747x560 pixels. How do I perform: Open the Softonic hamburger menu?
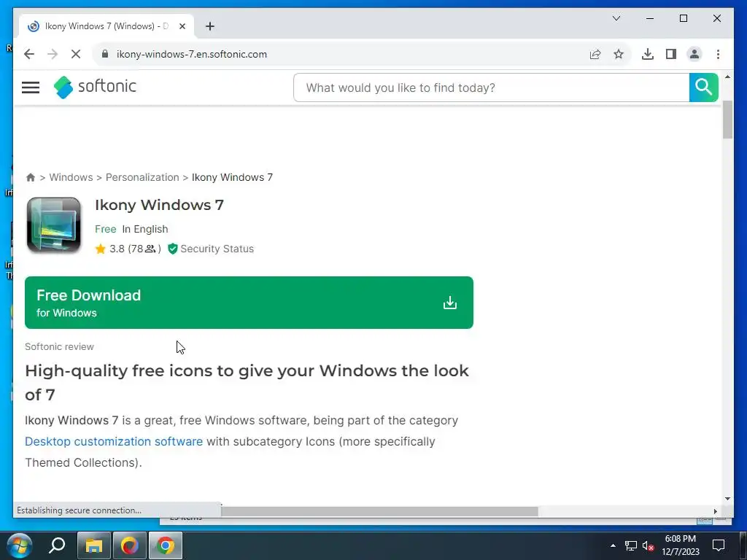pyautogui.click(x=31, y=87)
